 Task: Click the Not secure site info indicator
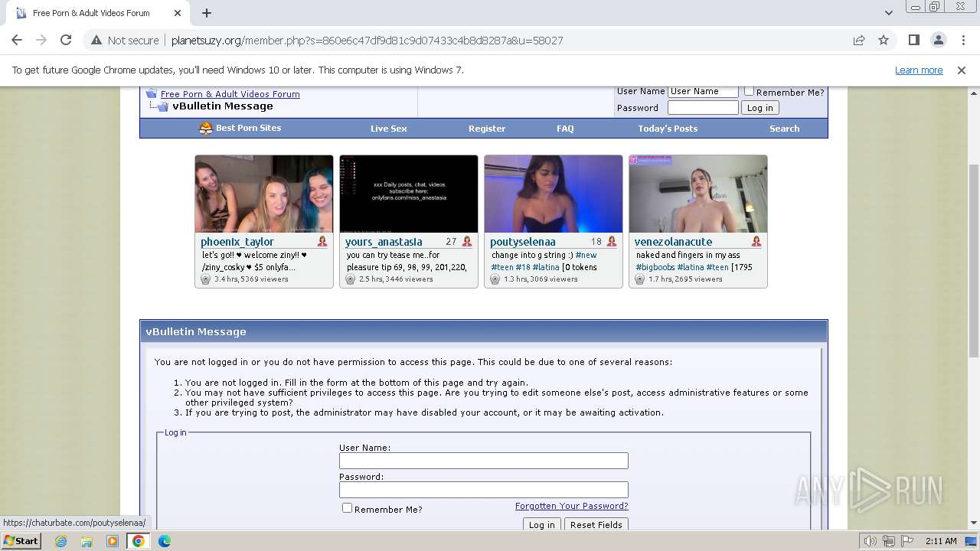point(125,41)
